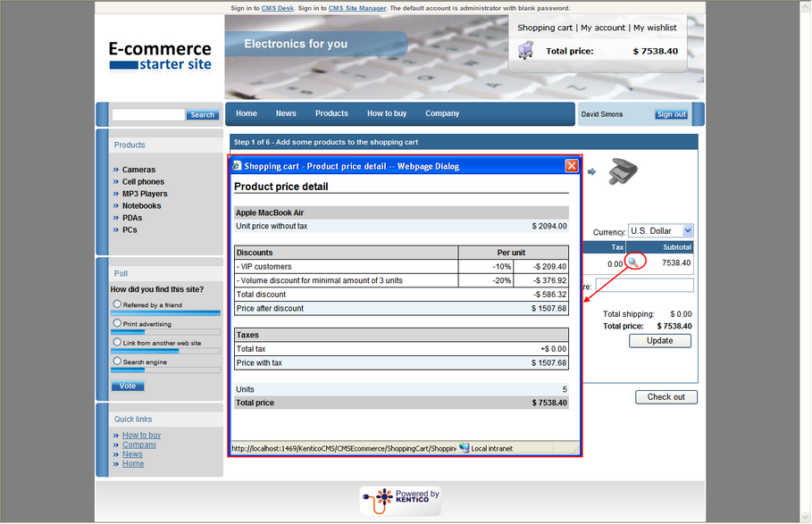Browse the MP3 Players category

point(145,194)
